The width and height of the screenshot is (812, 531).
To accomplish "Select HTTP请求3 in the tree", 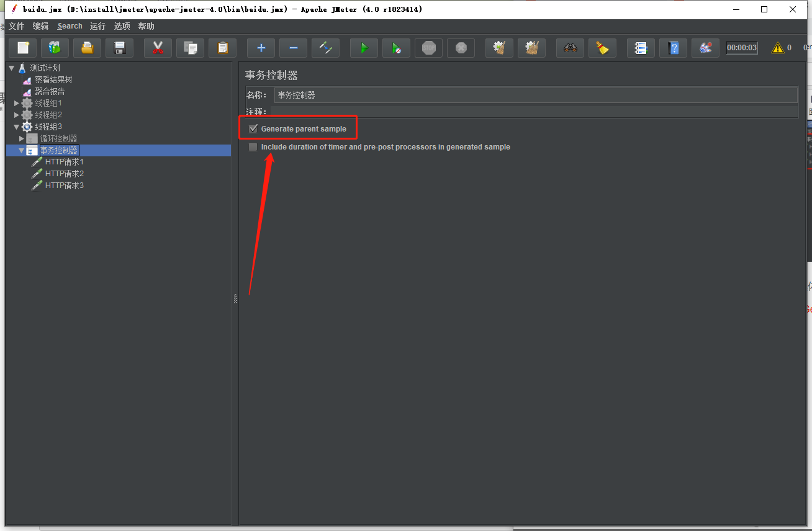I will (x=64, y=185).
